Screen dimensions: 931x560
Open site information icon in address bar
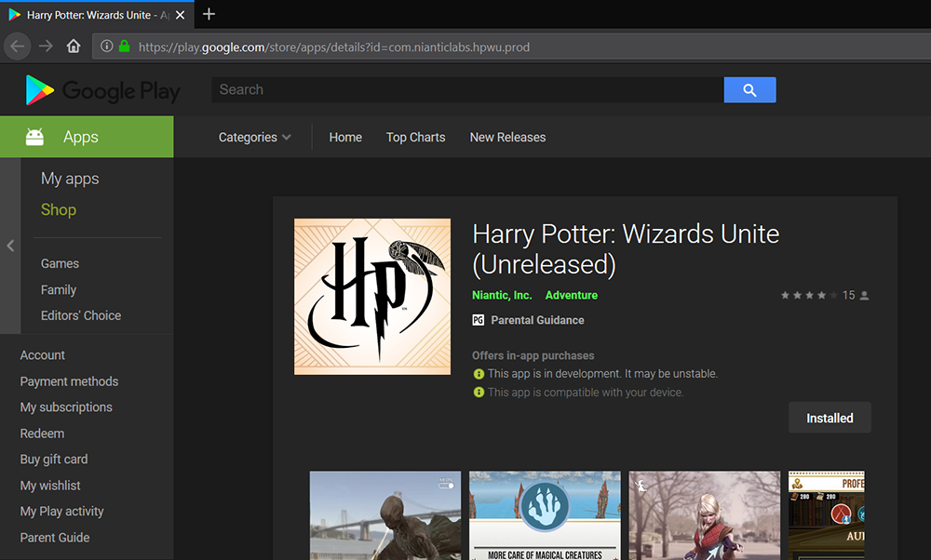[107, 47]
